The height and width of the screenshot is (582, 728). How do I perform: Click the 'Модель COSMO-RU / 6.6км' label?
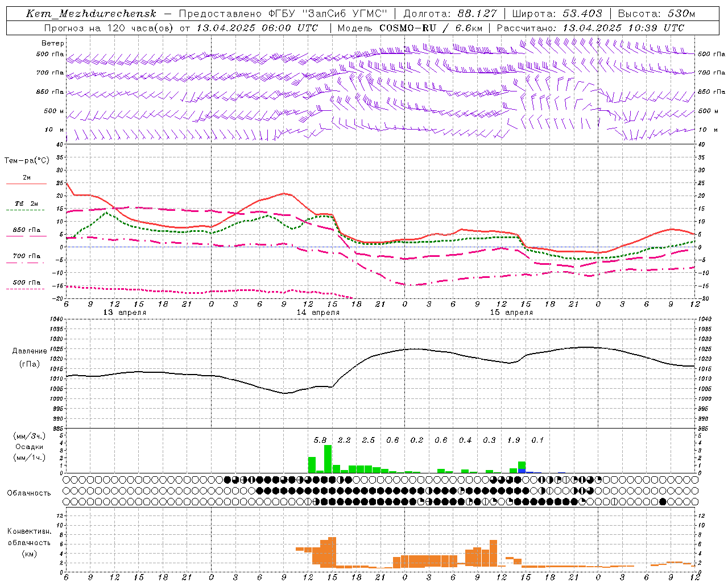409,28
